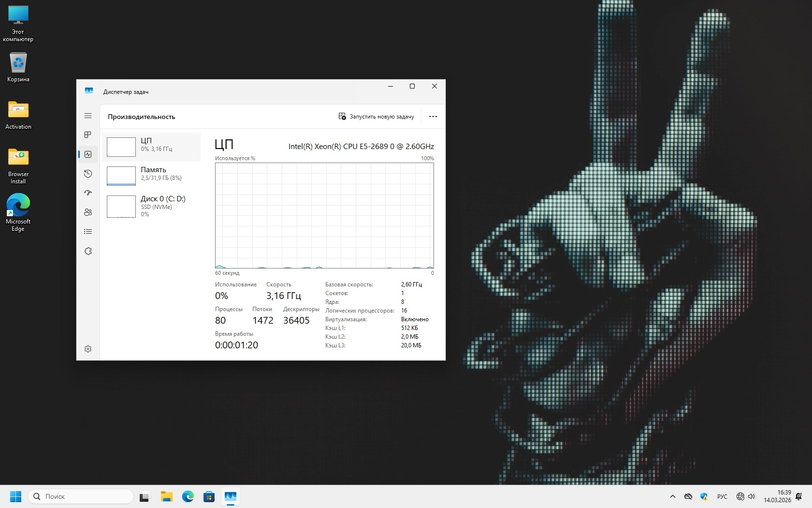Click the Task Manager taskbar icon
This screenshot has height=508, width=812.
coord(231,496)
